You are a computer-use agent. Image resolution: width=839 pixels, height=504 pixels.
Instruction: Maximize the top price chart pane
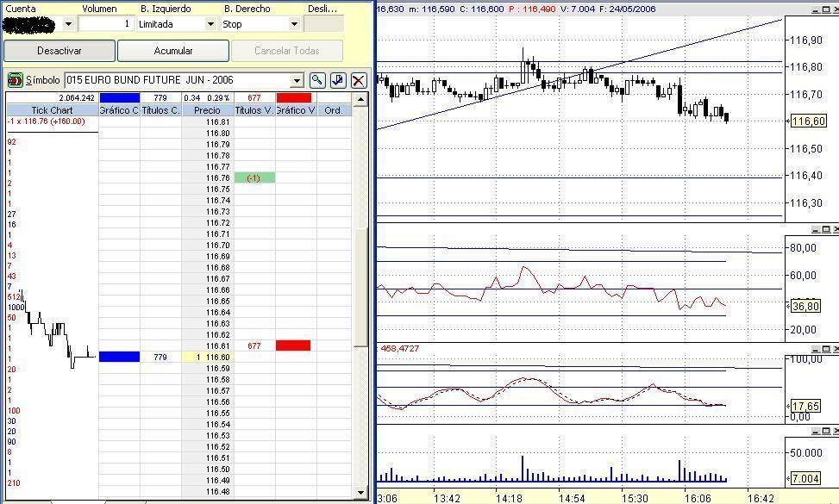[x=825, y=9]
